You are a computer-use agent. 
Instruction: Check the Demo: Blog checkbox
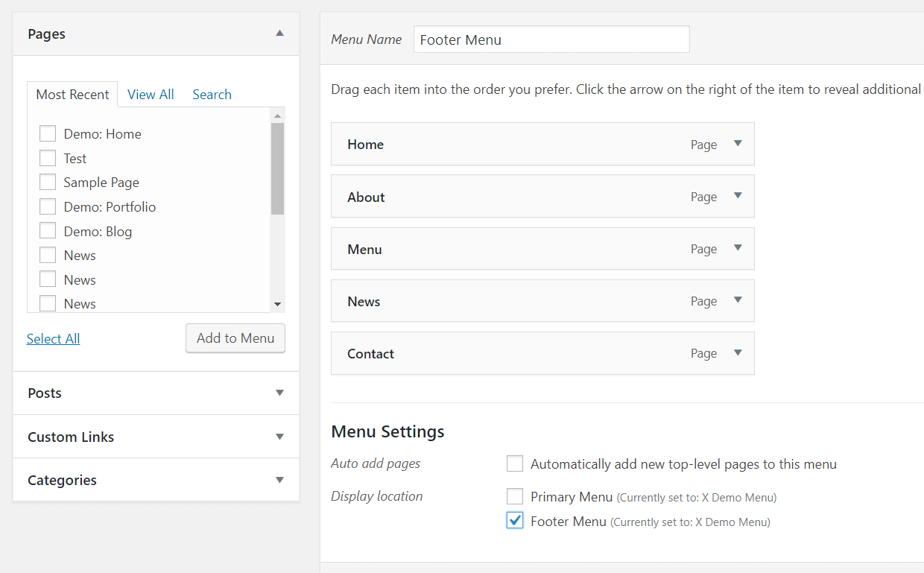tap(48, 230)
